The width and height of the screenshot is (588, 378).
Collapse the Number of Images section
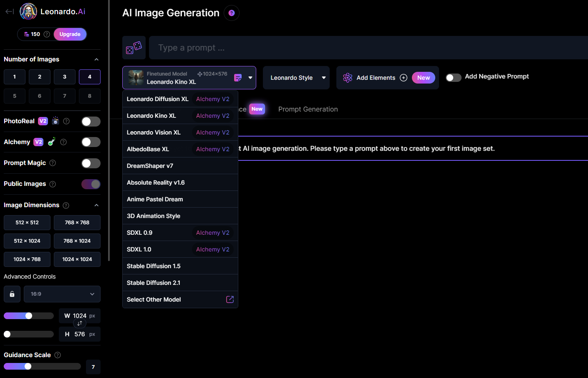96,59
